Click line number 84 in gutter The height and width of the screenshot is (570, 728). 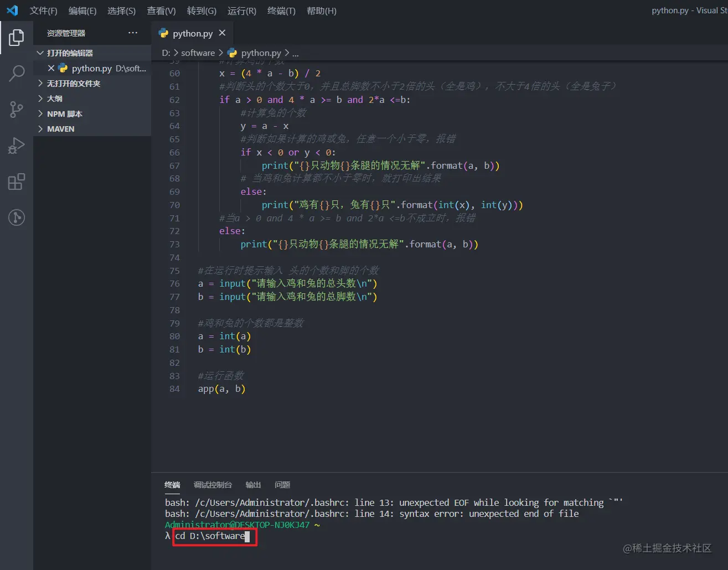point(174,389)
